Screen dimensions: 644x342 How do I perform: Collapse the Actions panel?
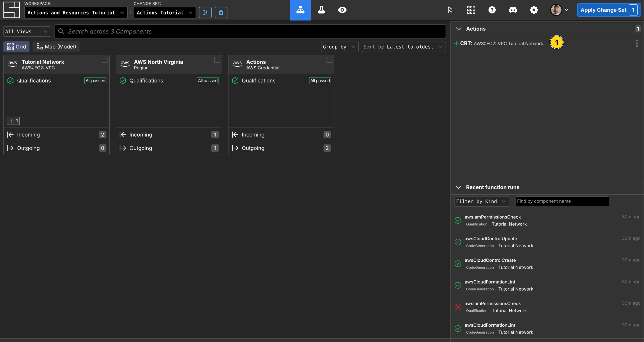pos(459,29)
